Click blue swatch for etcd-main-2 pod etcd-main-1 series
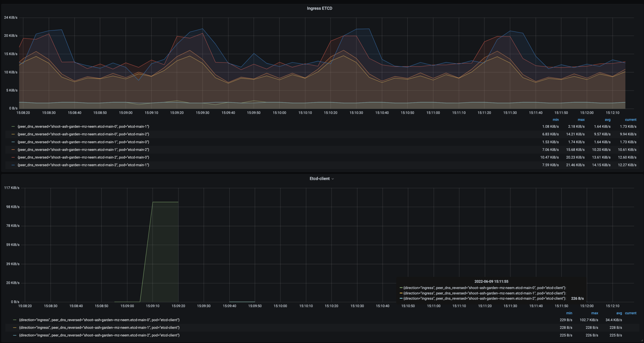Viewport: 644px width, 343px height. pos(13,165)
